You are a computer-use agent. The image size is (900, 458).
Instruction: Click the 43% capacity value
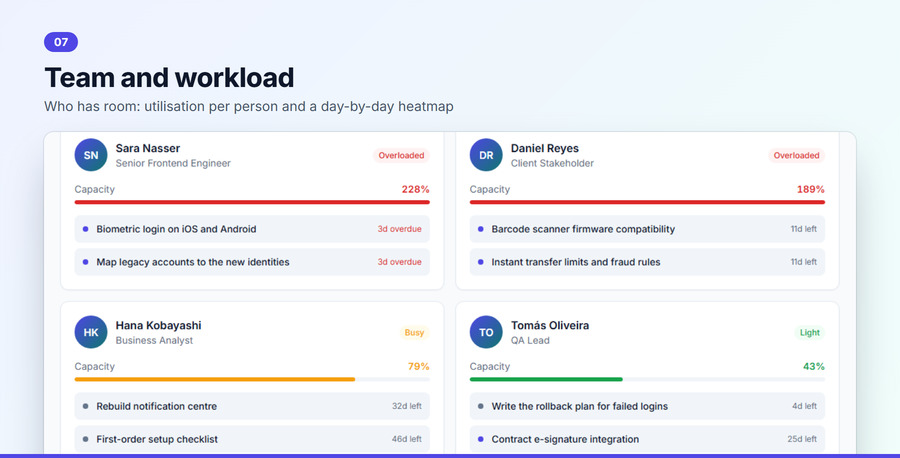(x=814, y=367)
